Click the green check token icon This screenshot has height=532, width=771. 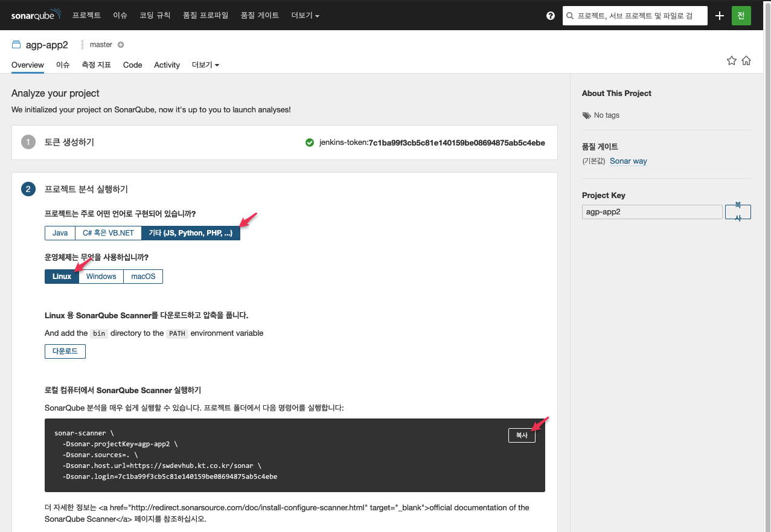[310, 143]
